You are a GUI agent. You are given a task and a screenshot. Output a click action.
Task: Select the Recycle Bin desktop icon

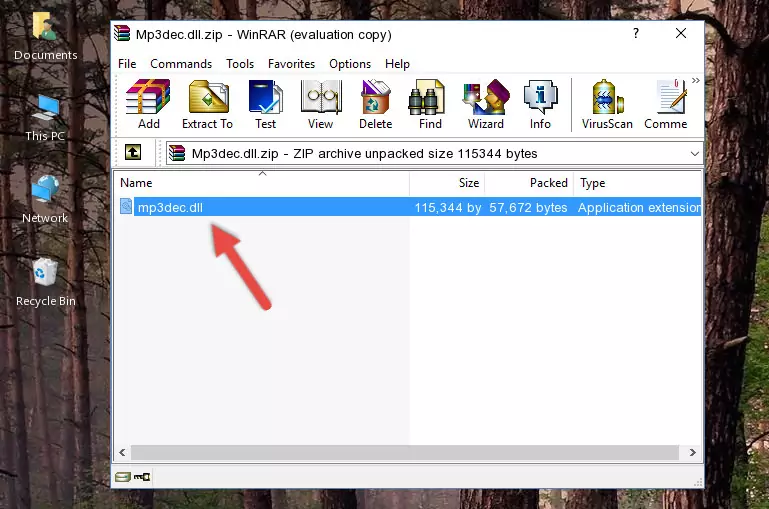coord(45,282)
